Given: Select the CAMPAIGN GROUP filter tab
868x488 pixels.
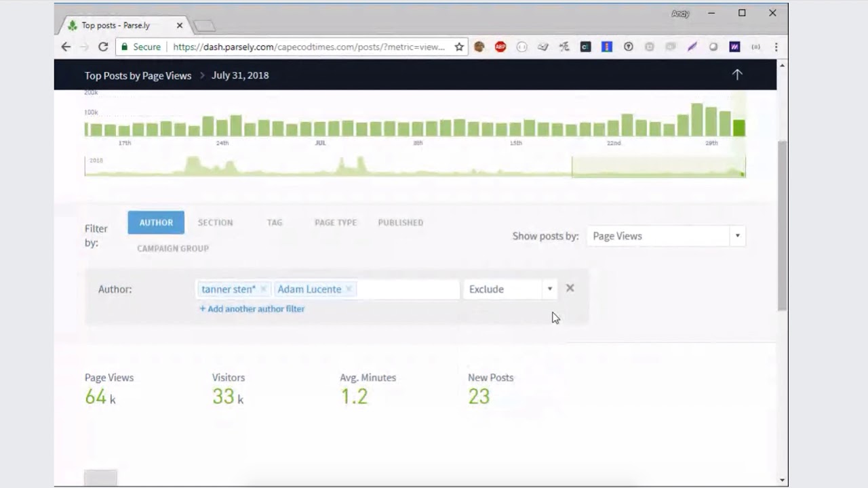Looking at the screenshot, I should click(x=173, y=248).
